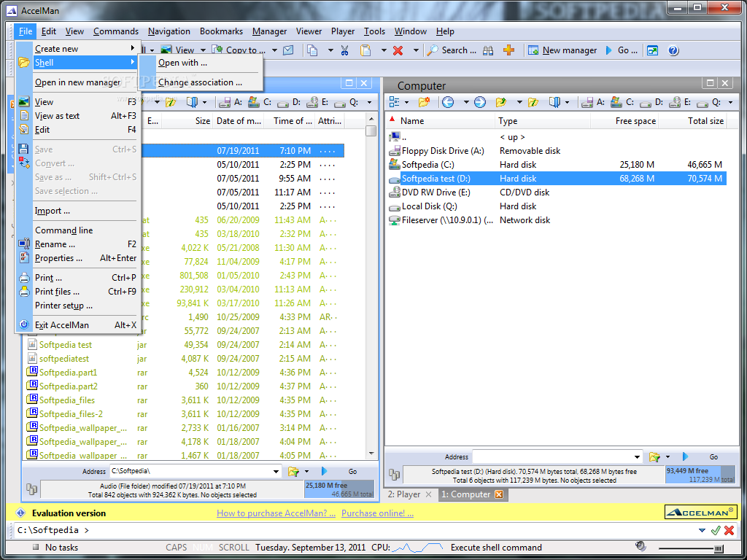
Task: Click the small square next to No tasks
Action: pos(35,548)
